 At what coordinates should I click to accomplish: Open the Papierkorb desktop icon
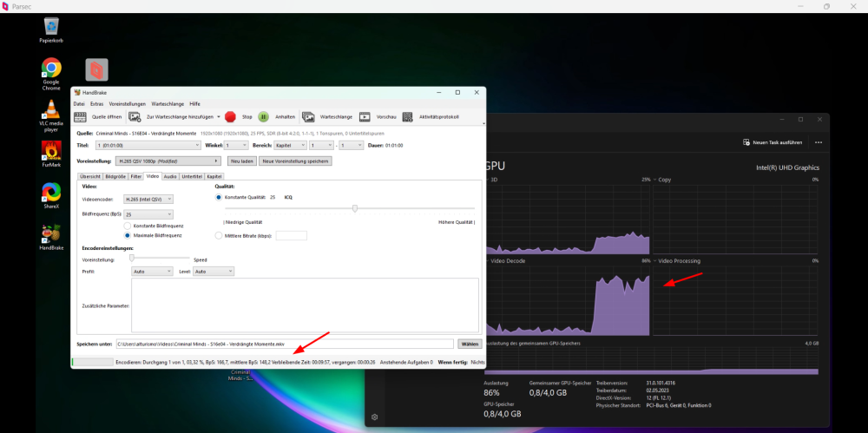pos(51,30)
